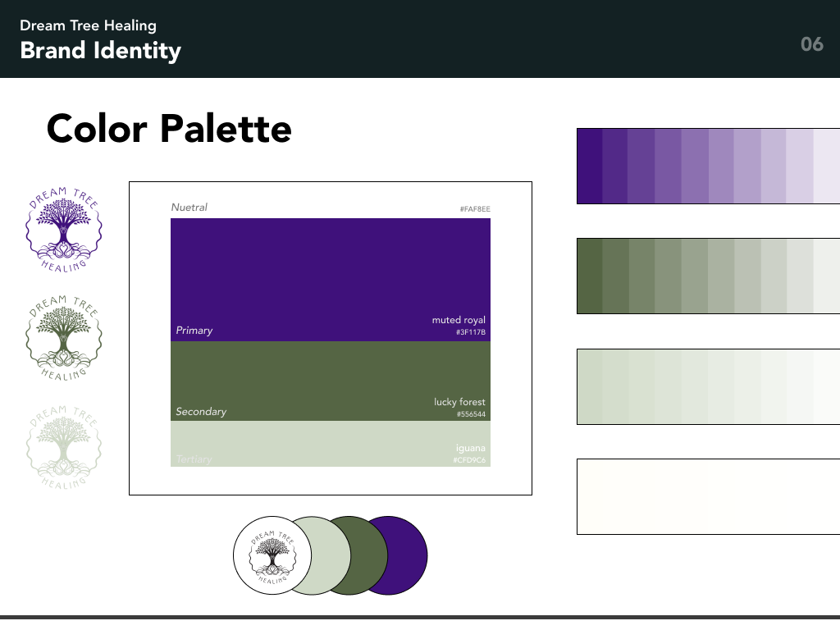Click the purple gradient tint bar
The image size is (840, 630).
705,165
